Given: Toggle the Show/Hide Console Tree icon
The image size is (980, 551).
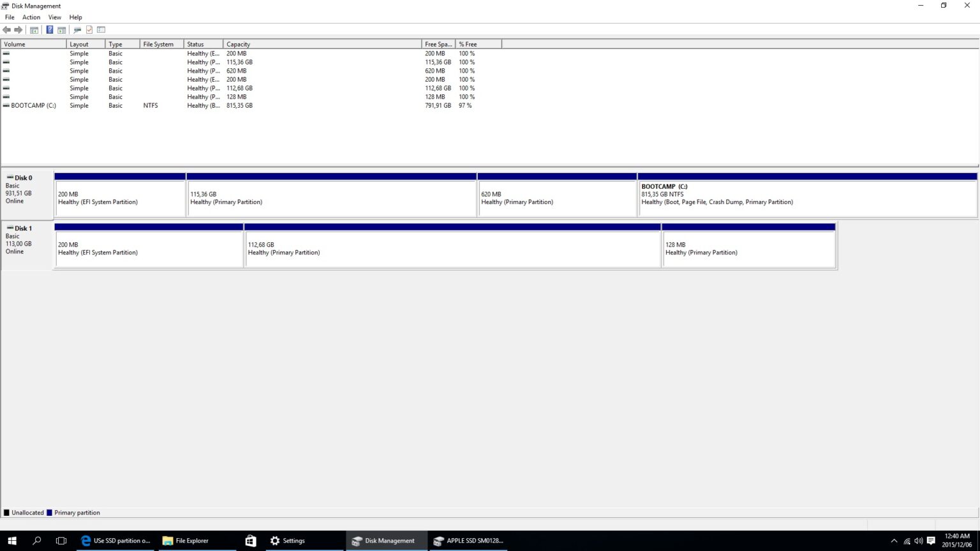Looking at the screenshot, I should point(34,29).
